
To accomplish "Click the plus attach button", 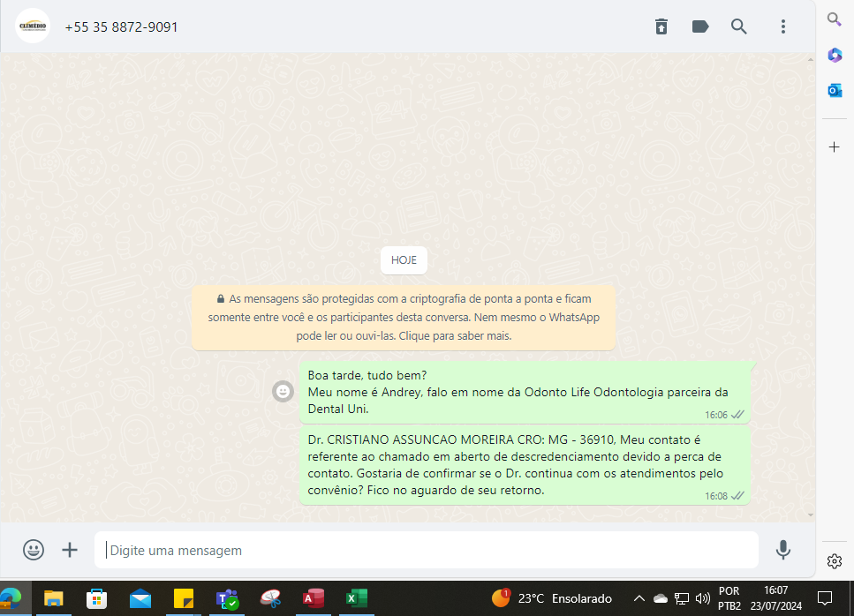I will point(70,550).
